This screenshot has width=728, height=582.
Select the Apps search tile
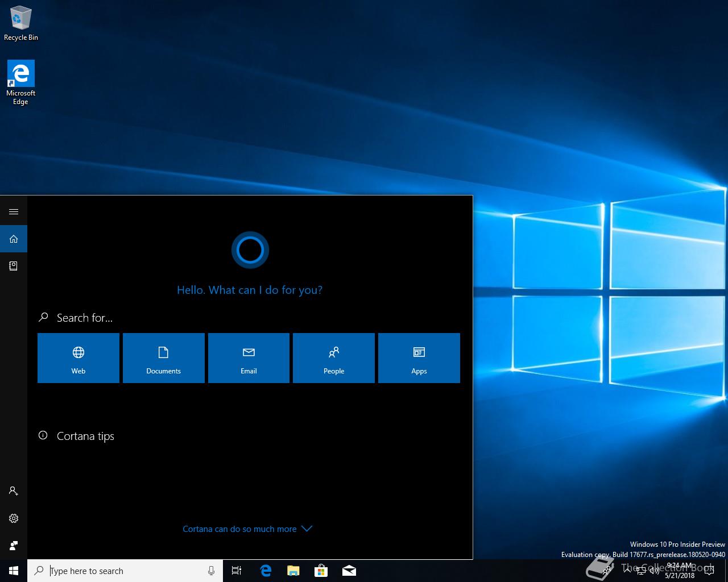419,358
